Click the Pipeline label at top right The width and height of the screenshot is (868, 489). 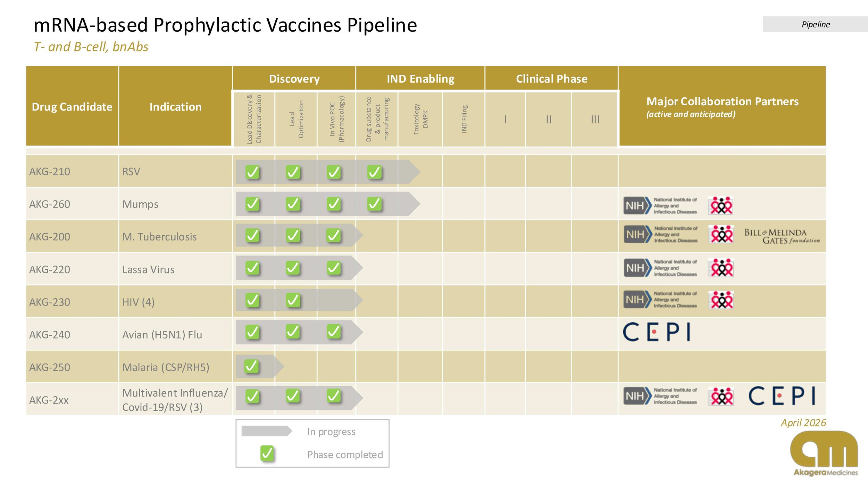click(x=816, y=24)
